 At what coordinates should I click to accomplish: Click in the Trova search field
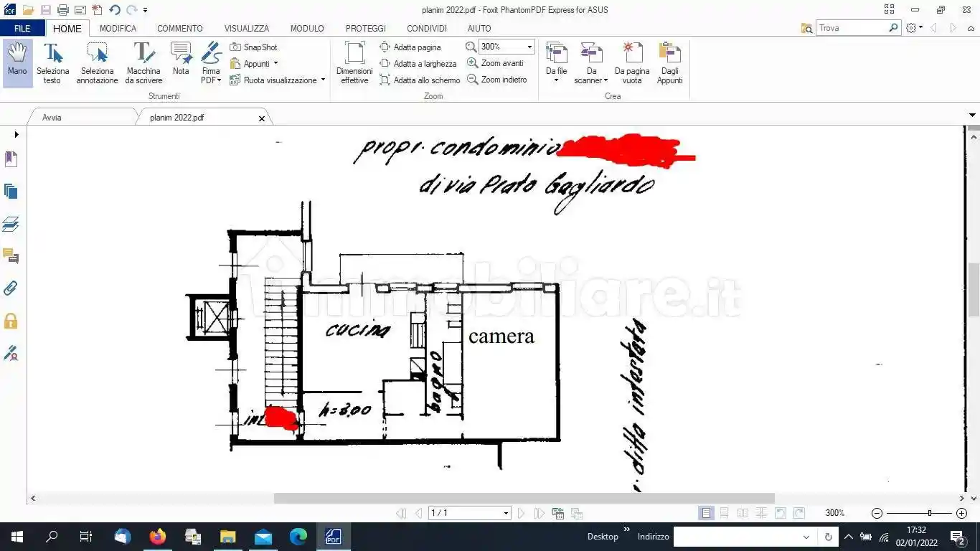tap(852, 28)
